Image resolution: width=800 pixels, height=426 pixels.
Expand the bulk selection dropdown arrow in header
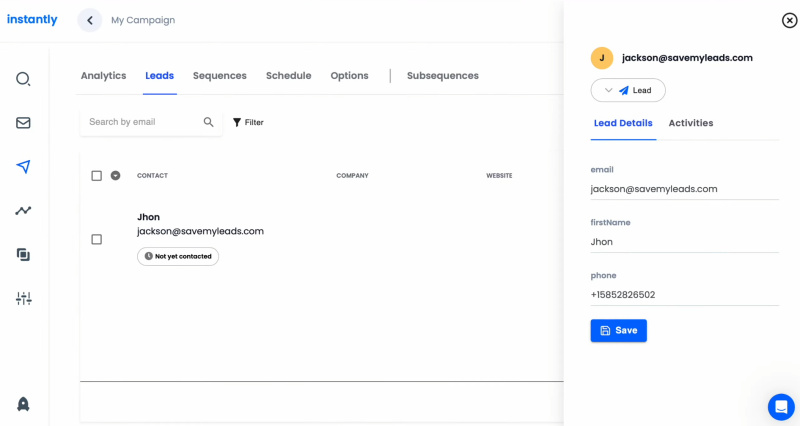point(115,176)
